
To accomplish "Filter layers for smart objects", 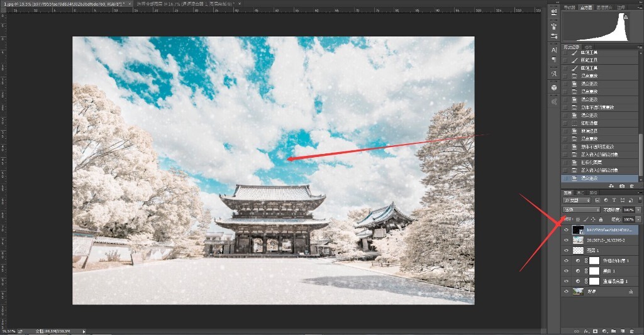I will [x=631, y=200].
